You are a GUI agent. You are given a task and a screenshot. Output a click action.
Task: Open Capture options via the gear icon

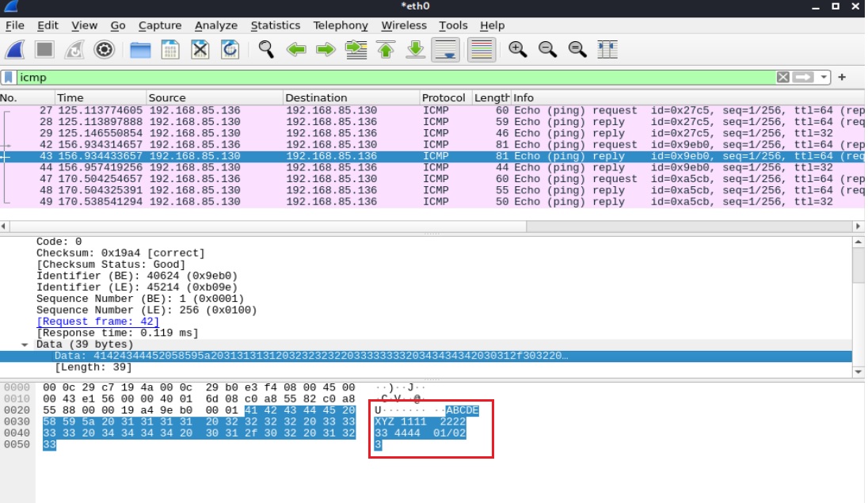click(x=103, y=48)
